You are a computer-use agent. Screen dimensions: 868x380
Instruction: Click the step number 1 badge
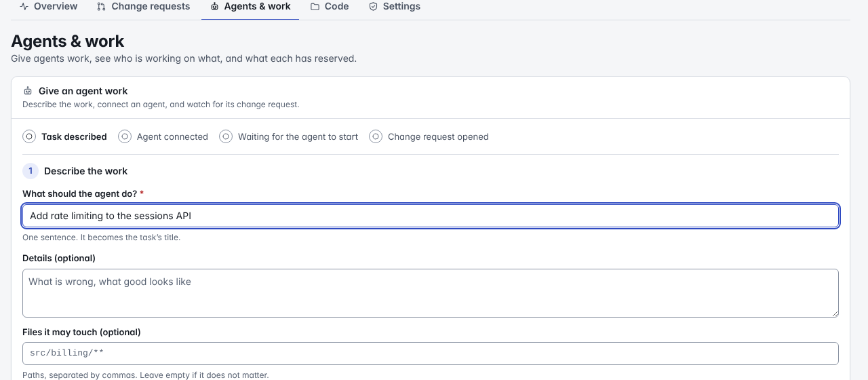(x=31, y=171)
